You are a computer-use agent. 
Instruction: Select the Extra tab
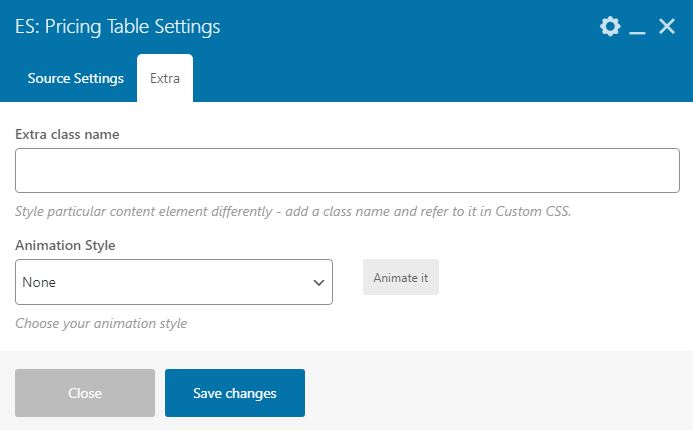[165, 78]
